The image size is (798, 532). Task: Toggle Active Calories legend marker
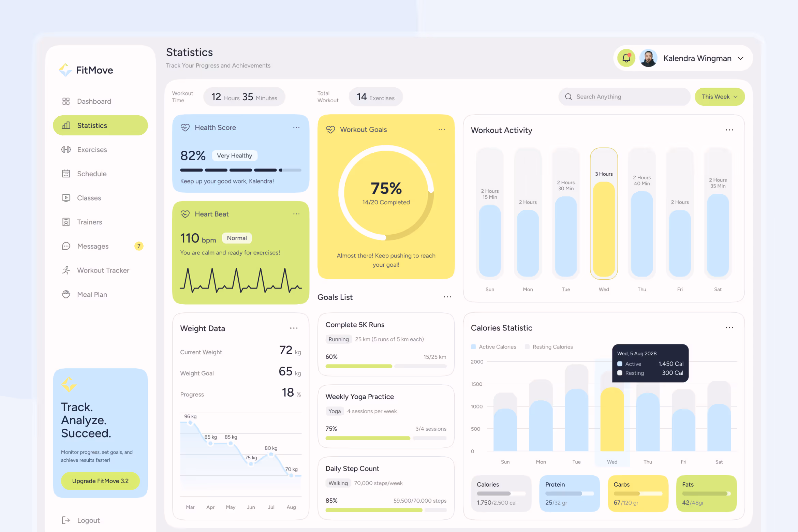pos(473,347)
